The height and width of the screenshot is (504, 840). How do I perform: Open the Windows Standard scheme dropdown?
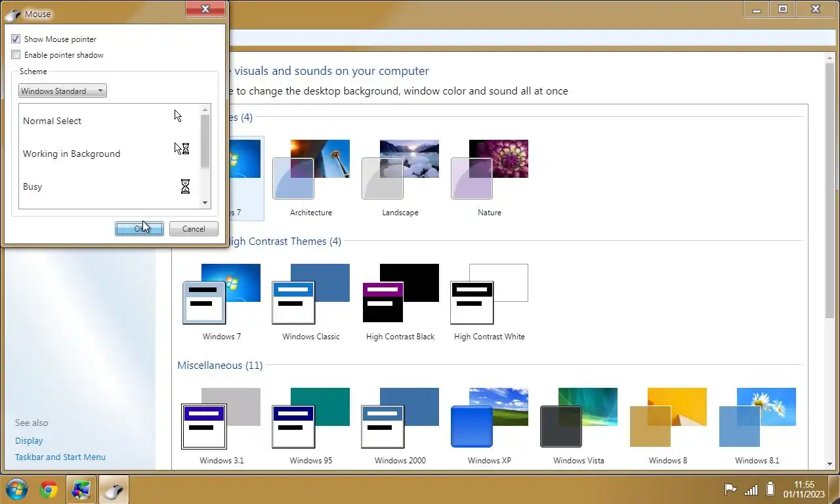(62, 91)
